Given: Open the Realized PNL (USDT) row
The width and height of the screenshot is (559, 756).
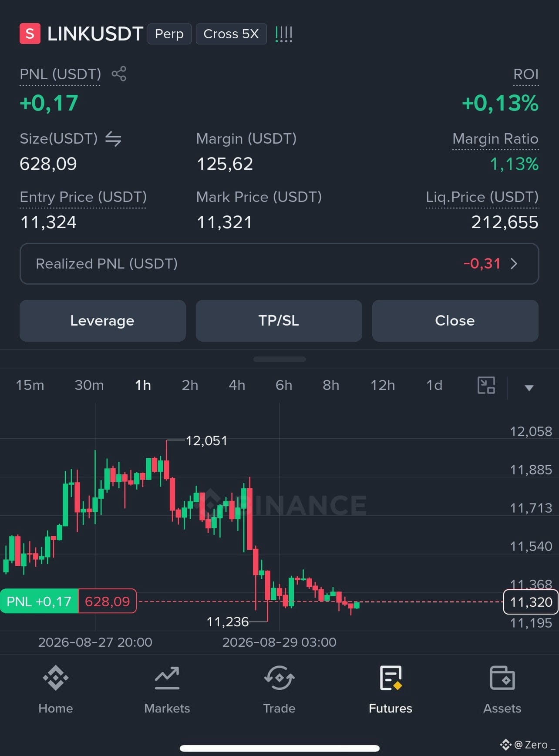Looking at the screenshot, I should [x=279, y=264].
